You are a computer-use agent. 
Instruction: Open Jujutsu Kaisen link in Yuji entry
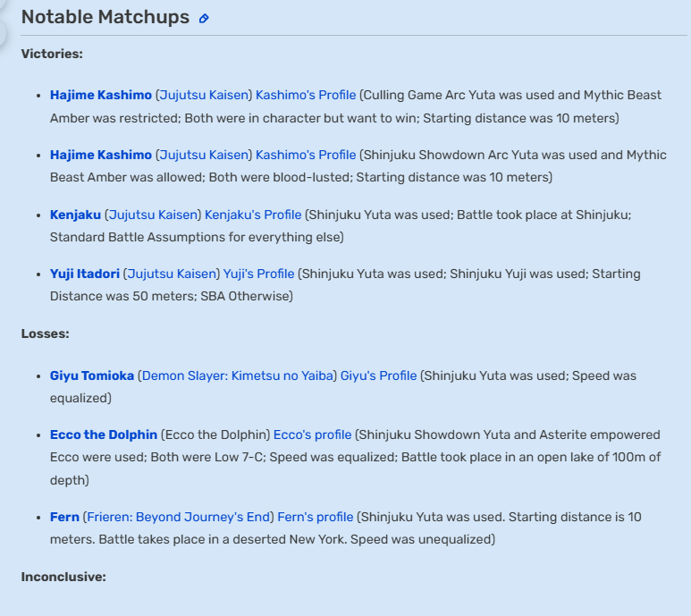(172, 274)
